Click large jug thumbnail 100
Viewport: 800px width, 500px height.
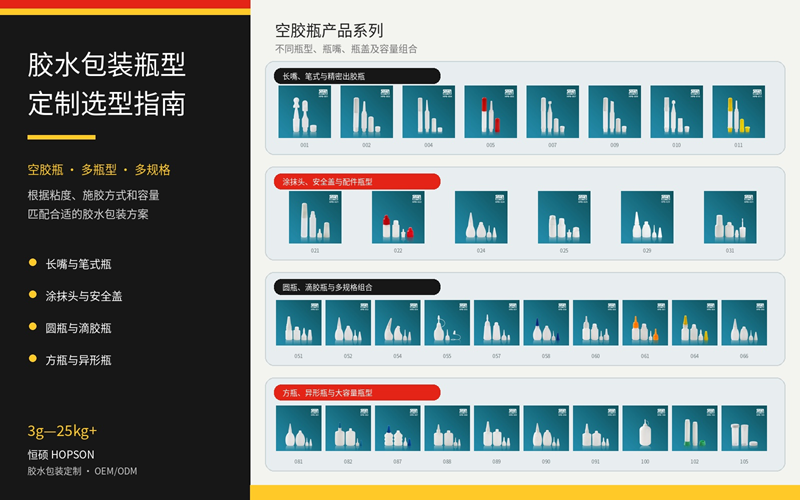(645, 429)
